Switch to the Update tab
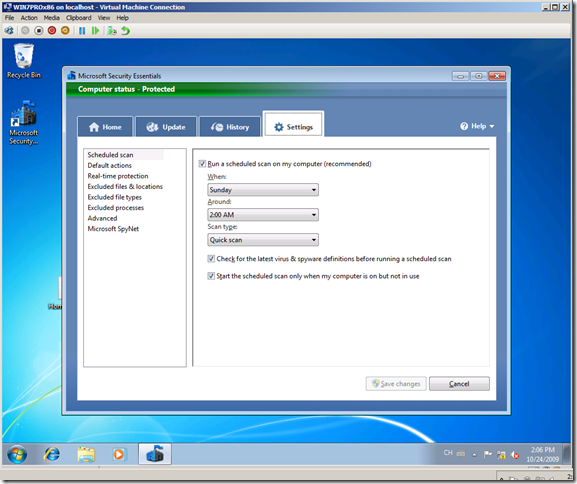This screenshot has width=577, height=484. point(166,127)
